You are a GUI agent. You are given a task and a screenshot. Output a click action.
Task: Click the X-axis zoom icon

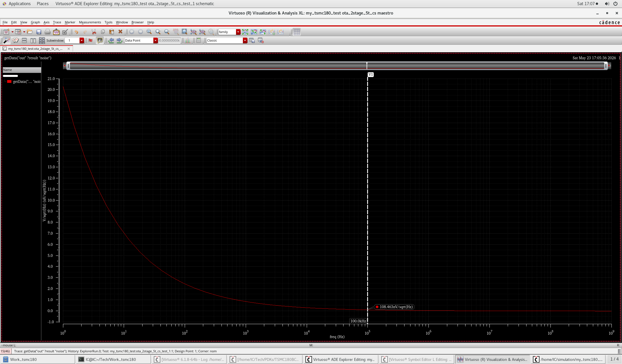point(194,32)
